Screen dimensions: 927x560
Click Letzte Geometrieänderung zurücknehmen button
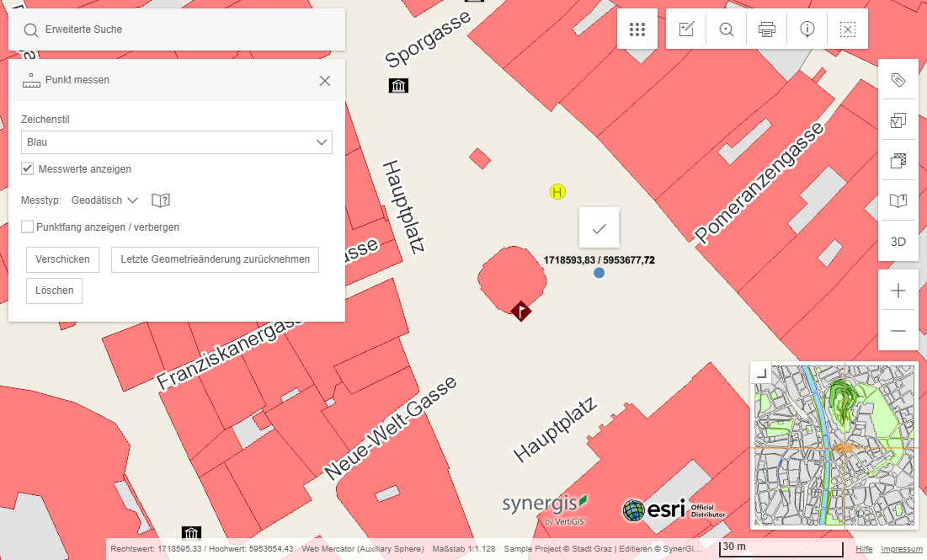click(x=215, y=259)
